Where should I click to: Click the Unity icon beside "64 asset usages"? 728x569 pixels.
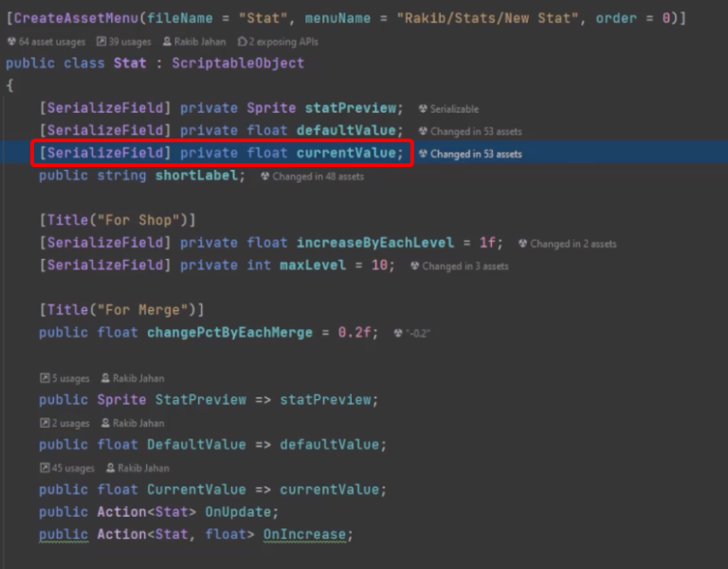(x=11, y=42)
